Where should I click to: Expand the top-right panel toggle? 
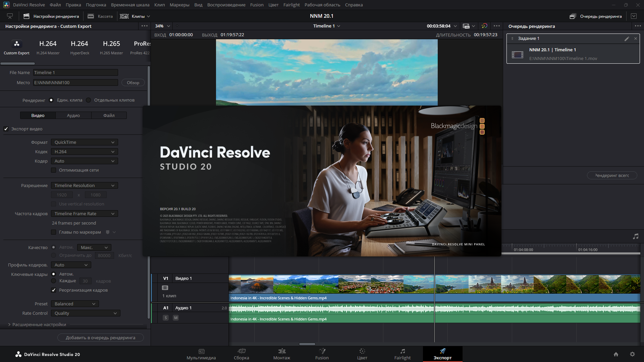[634, 16]
